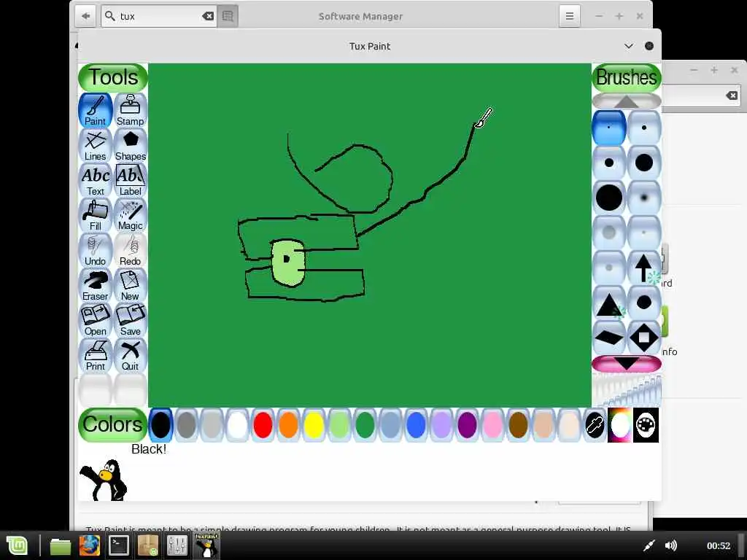Choose the light lavender color swatch
747x560 pixels.
pos(441,425)
